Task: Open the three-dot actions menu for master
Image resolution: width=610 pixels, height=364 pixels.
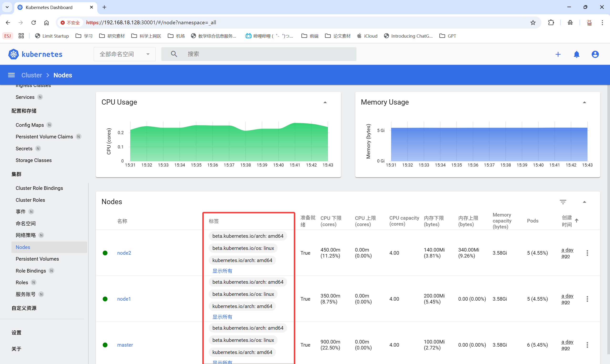Action: click(587, 345)
